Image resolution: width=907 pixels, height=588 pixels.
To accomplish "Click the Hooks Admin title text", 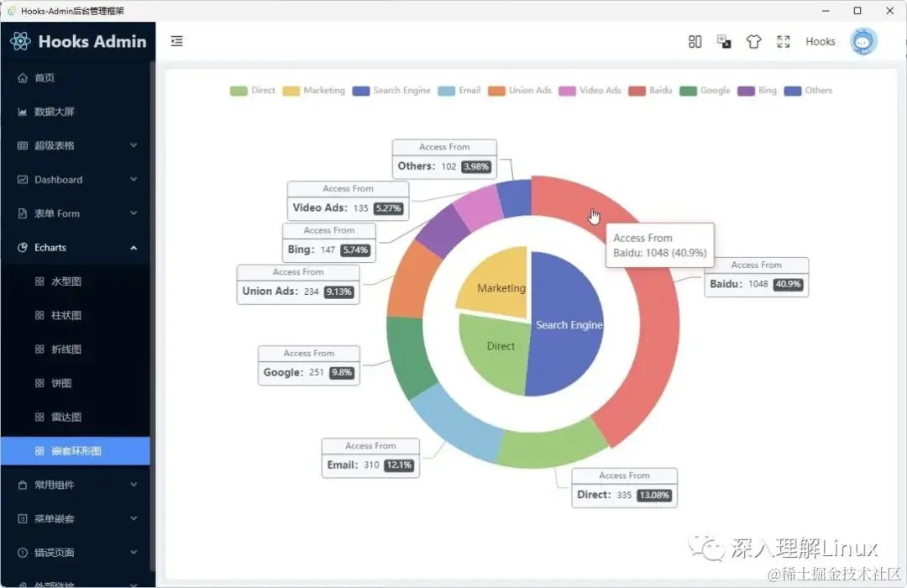I will 92,41.
